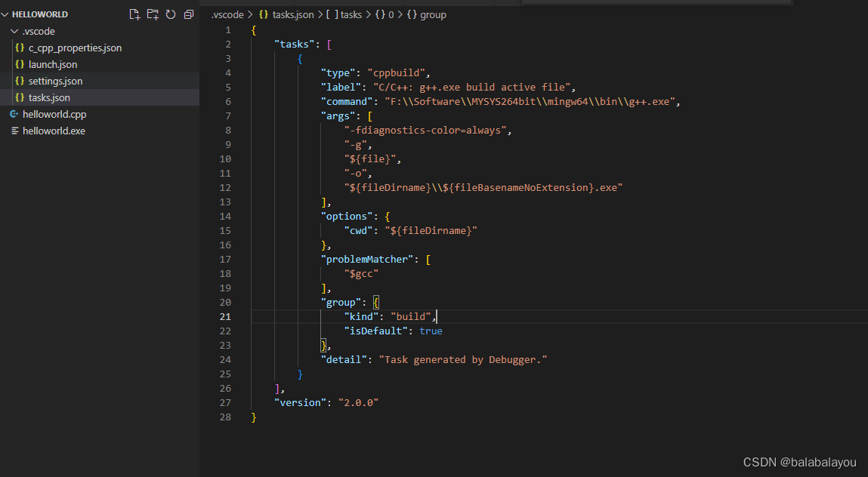
Task: Click the "$gcc" problem matcher string
Action: tap(361, 274)
